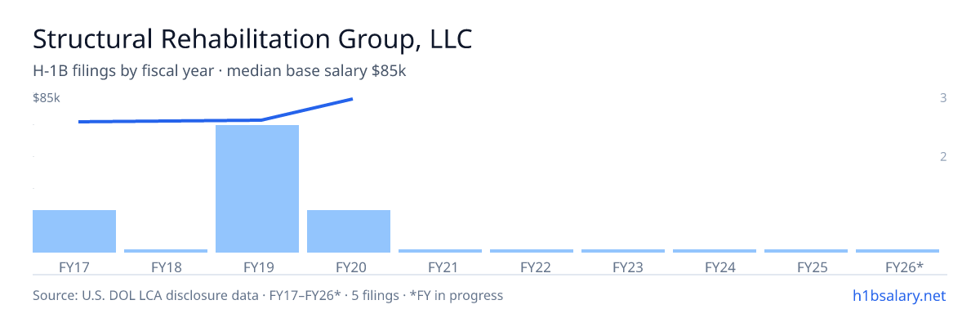
Task: Select the FY26* in-progress bar
Action: pos(898,251)
